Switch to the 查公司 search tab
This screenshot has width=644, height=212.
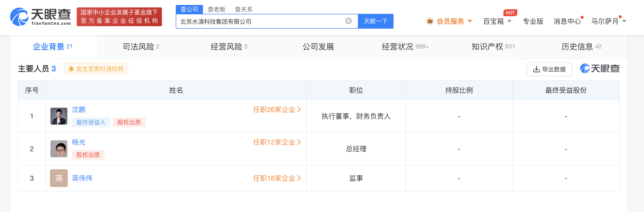pos(189,9)
